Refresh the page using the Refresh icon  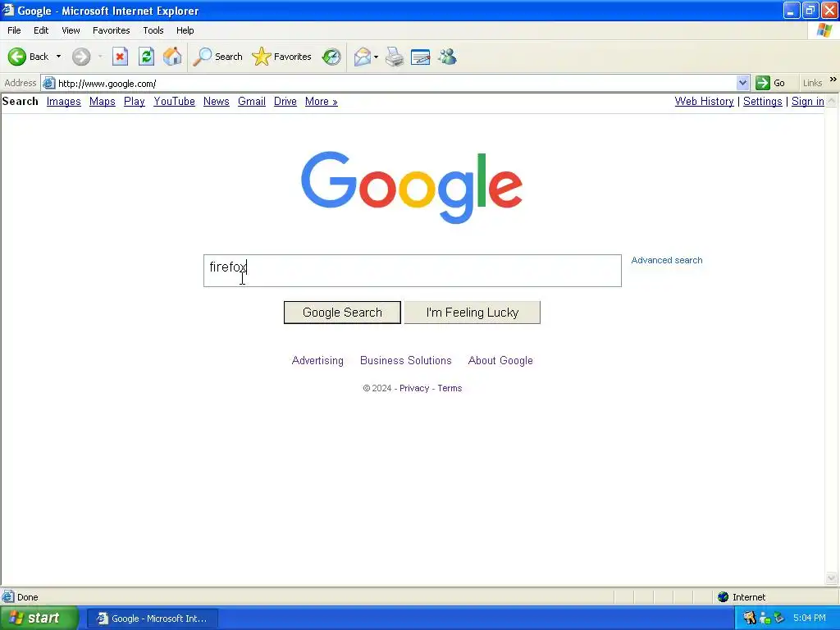click(x=146, y=57)
